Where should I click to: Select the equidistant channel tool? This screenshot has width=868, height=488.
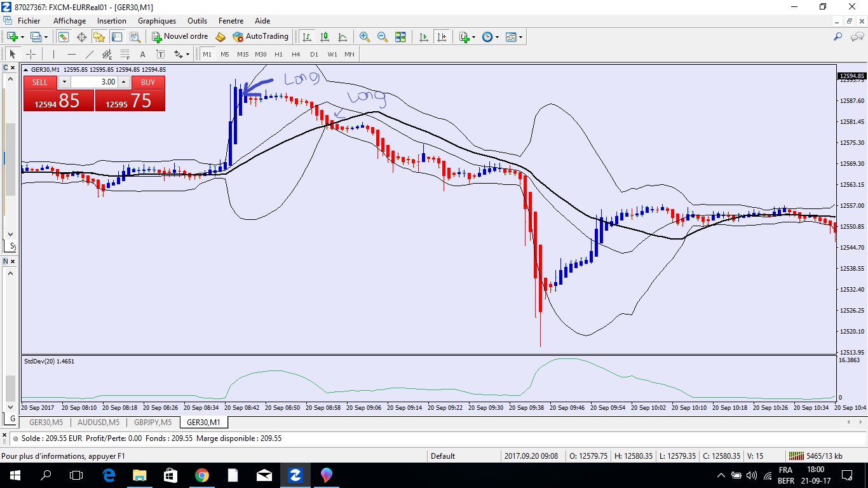[x=107, y=54]
